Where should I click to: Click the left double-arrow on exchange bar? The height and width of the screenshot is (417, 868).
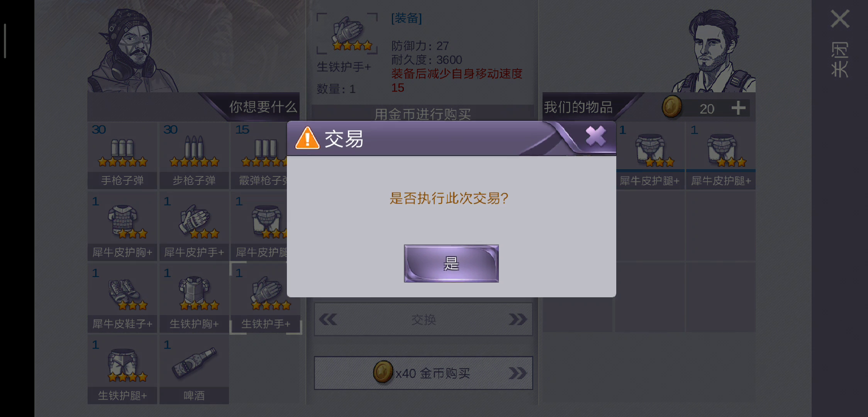coord(328,319)
